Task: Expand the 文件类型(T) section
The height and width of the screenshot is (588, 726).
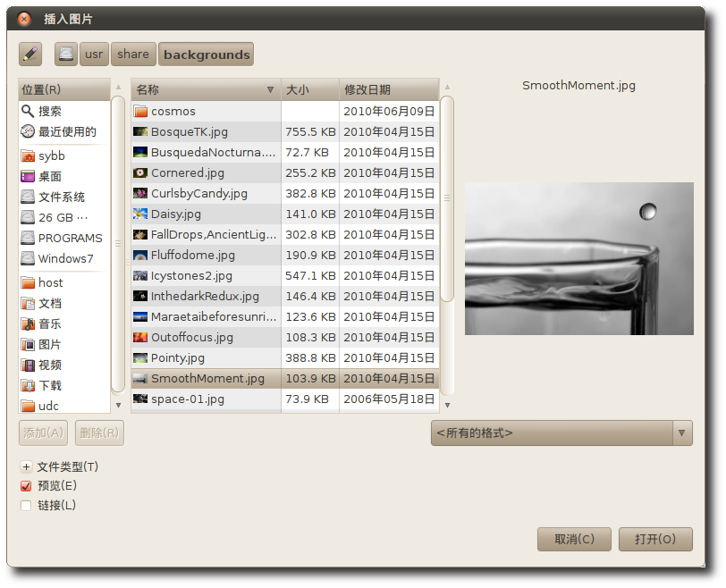Action: coord(27,466)
